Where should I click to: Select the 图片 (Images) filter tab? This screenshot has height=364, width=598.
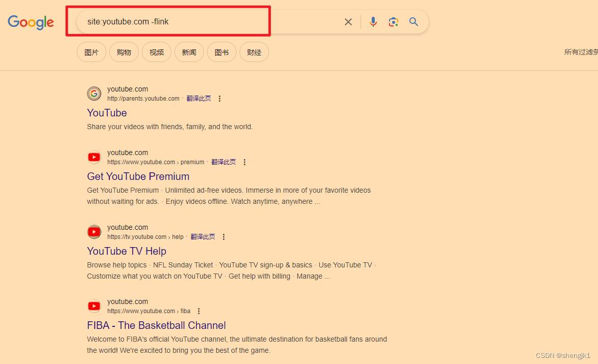[x=92, y=52]
